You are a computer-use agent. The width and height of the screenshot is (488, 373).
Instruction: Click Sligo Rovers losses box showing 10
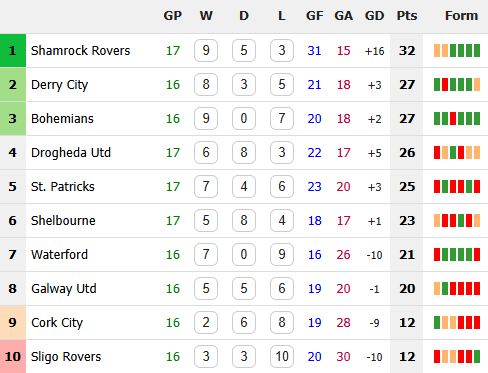coord(282,357)
